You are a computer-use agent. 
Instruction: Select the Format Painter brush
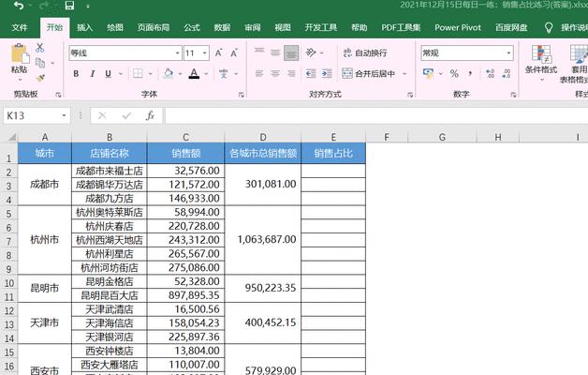(x=40, y=78)
